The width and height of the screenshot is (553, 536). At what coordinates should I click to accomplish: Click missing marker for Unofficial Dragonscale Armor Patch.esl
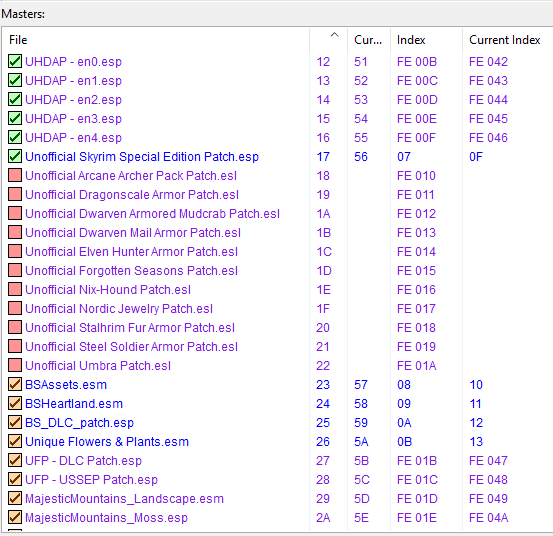[x=15, y=194]
